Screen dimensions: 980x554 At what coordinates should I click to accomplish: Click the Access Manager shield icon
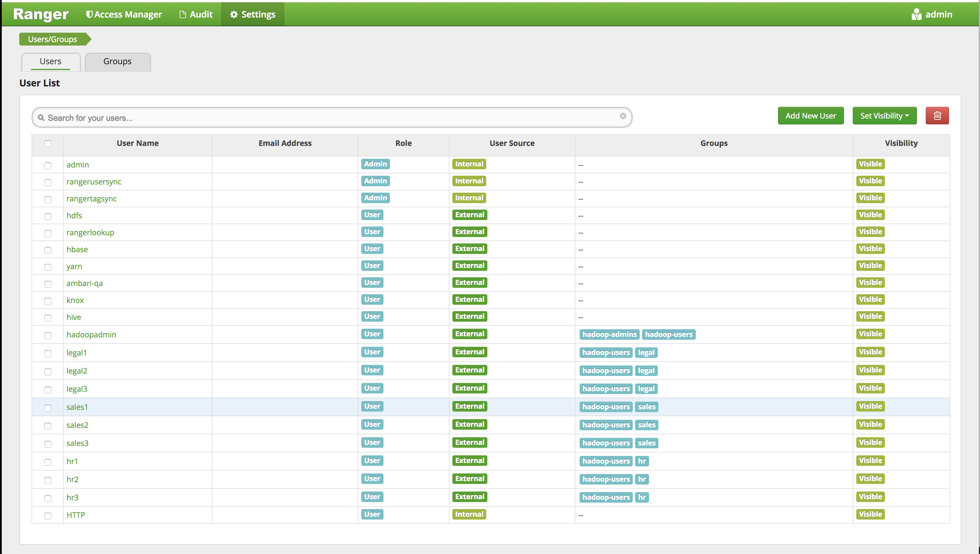point(89,15)
